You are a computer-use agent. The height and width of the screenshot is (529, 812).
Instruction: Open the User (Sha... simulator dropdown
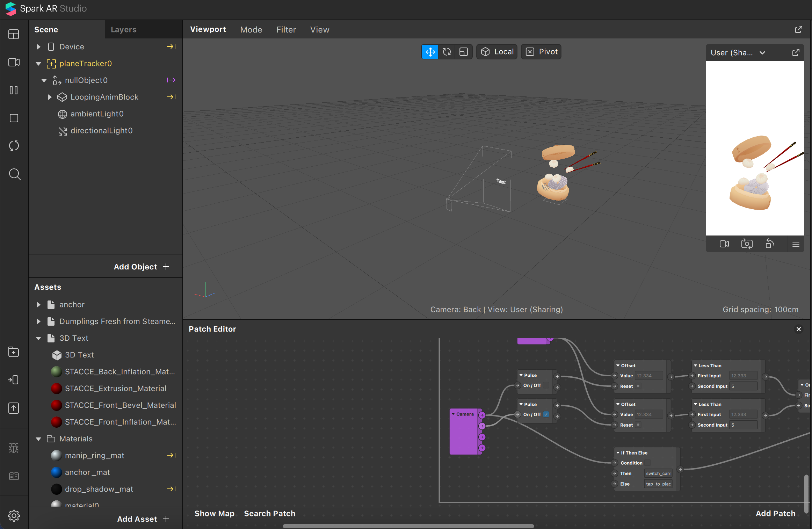(762, 53)
